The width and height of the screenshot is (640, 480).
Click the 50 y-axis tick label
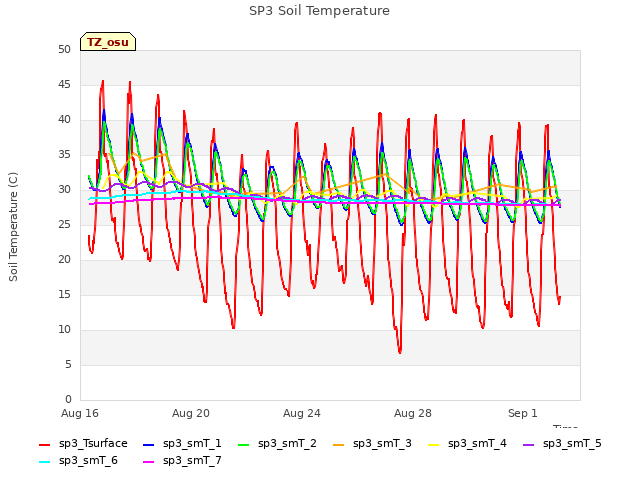click(x=64, y=50)
